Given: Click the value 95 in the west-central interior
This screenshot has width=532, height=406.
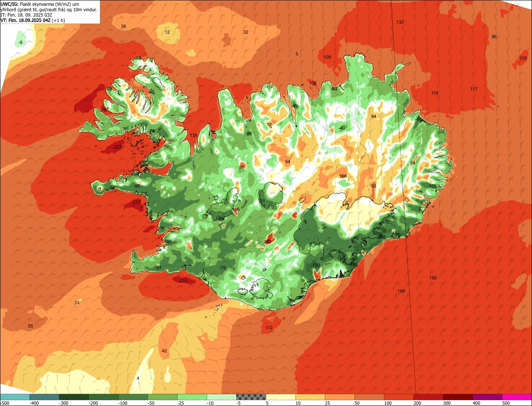Looking at the screenshot, I should coord(241,167).
